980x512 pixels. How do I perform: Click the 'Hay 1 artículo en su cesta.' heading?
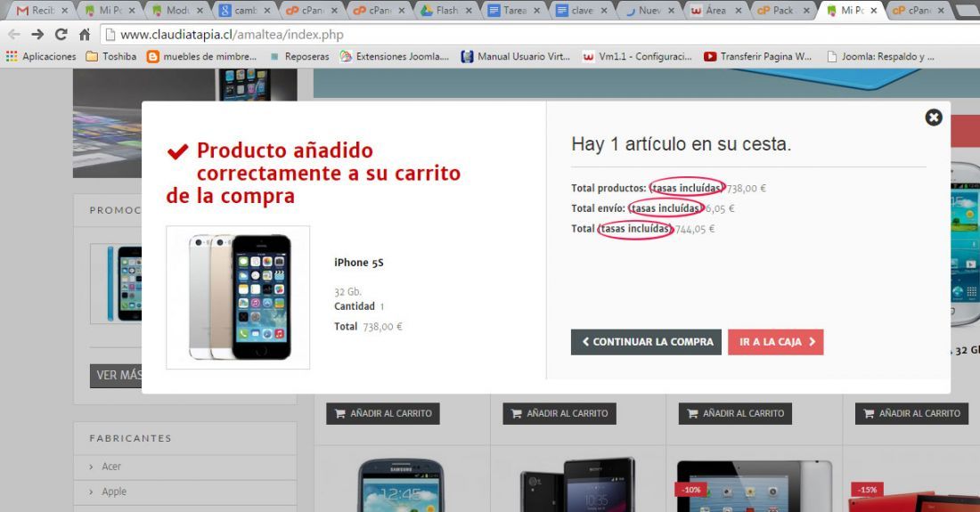pyautogui.click(x=681, y=144)
